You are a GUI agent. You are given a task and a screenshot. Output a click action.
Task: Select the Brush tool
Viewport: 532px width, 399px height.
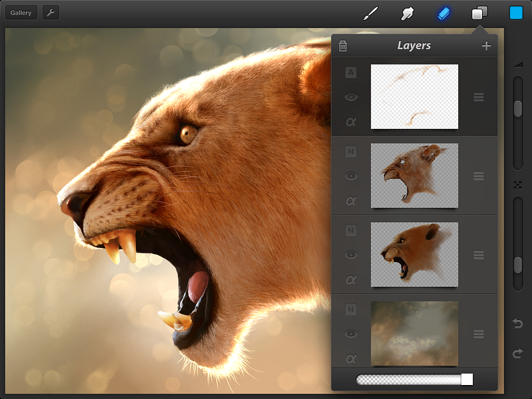pos(370,13)
